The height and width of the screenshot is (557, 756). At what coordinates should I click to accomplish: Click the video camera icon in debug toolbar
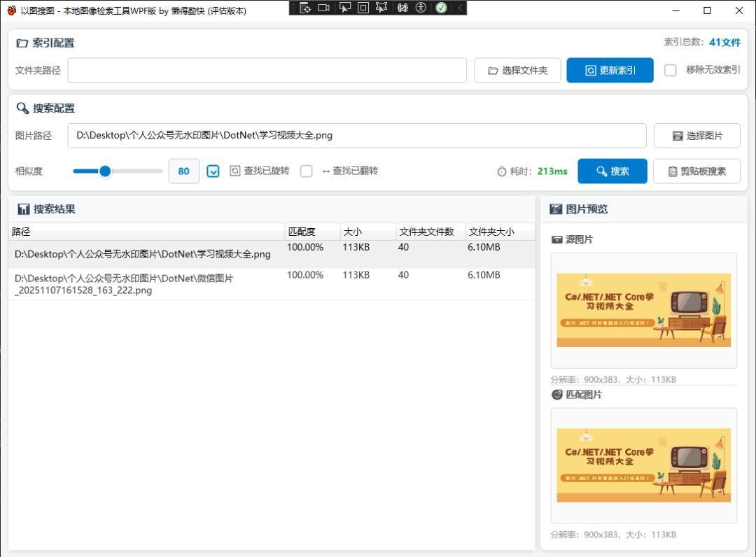pos(324,8)
